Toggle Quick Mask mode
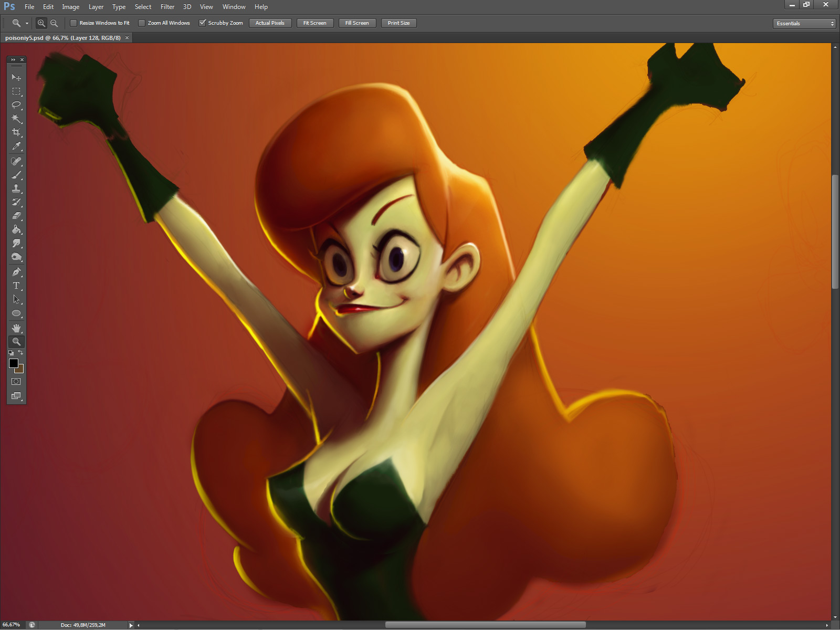Image resolution: width=840 pixels, height=630 pixels. 16,382
